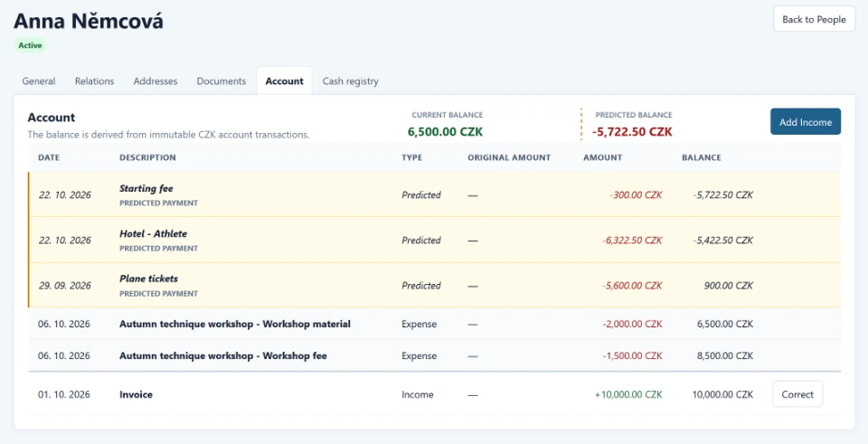Correct the Invoice transaction
The height and width of the screenshot is (444, 868).
797,394
